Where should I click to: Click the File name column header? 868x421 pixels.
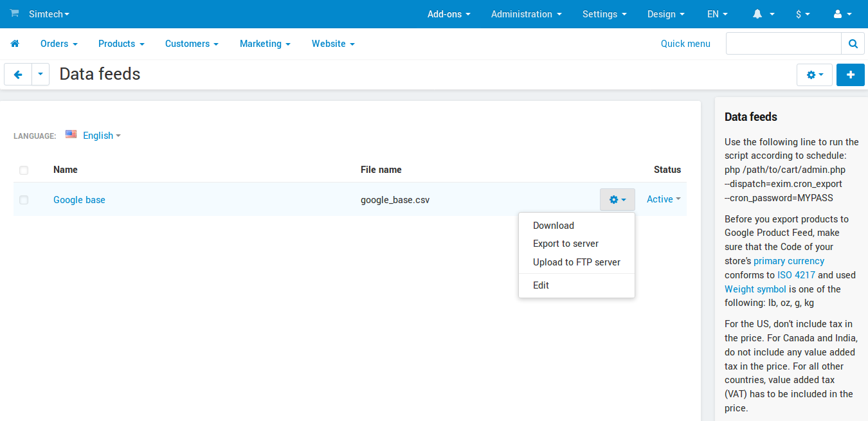point(381,170)
